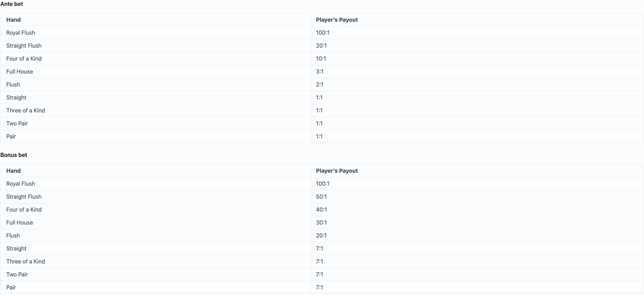This screenshot has height=295, width=644.
Task: Click the 20:1 payout for Ante Straight Flush
Action: (x=321, y=46)
